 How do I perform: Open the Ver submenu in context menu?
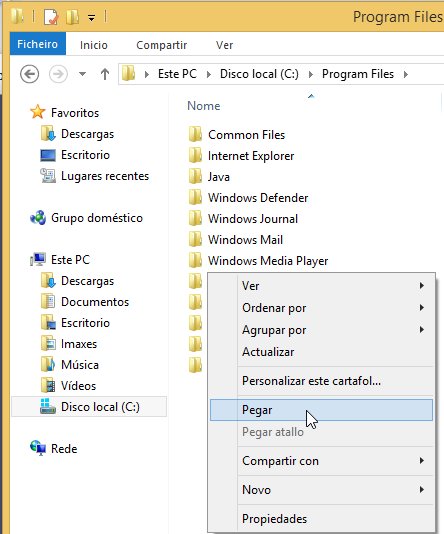[x=321, y=286]
